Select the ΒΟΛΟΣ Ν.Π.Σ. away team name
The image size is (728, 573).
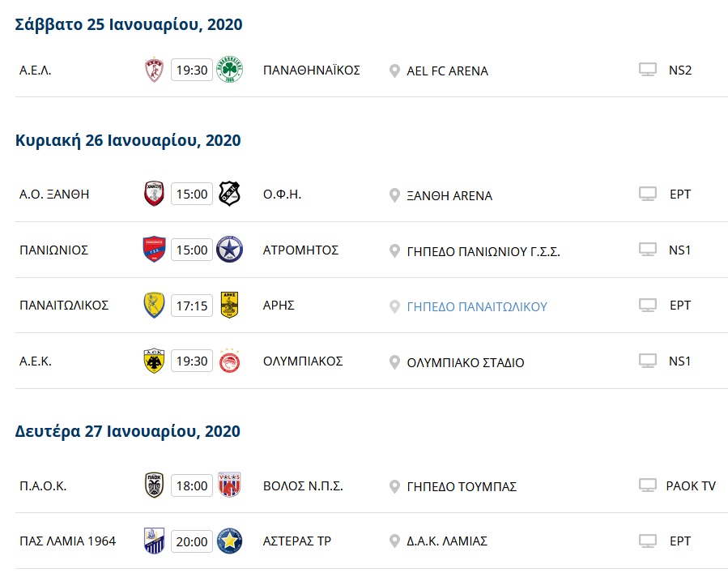(x=303, y=485)
